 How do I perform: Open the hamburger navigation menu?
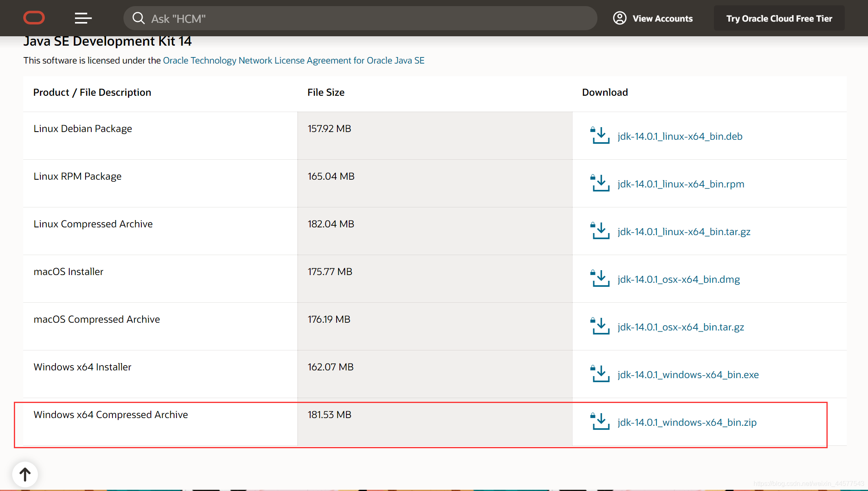point(83,18)
